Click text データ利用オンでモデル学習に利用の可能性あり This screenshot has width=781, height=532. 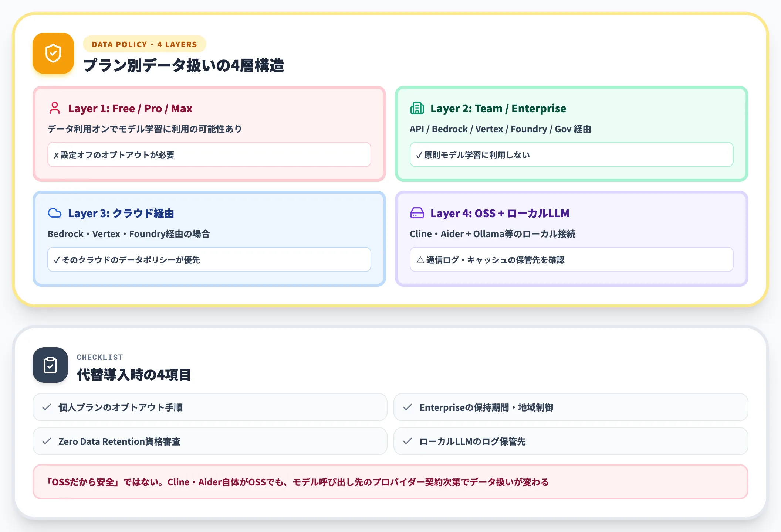pos(145,129)
